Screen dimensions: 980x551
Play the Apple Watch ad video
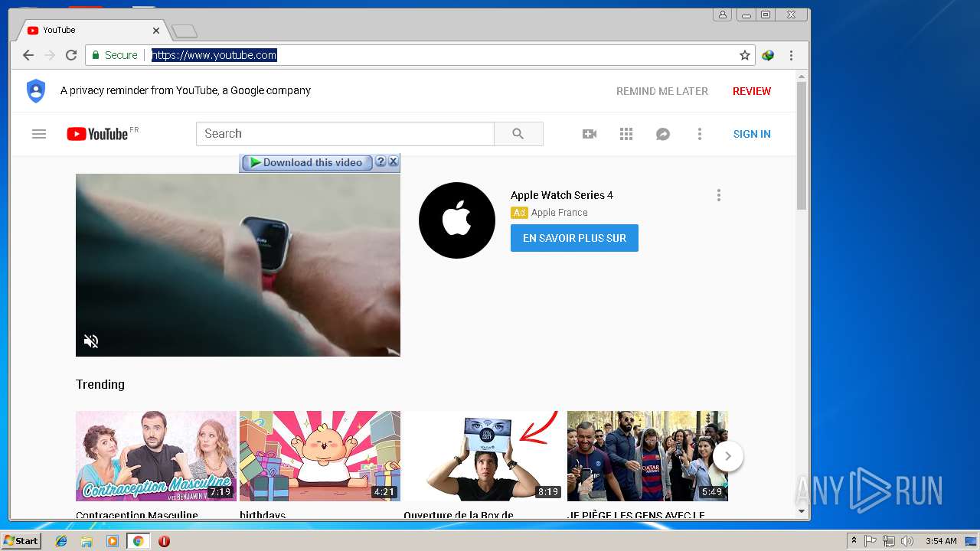point(238,265)
